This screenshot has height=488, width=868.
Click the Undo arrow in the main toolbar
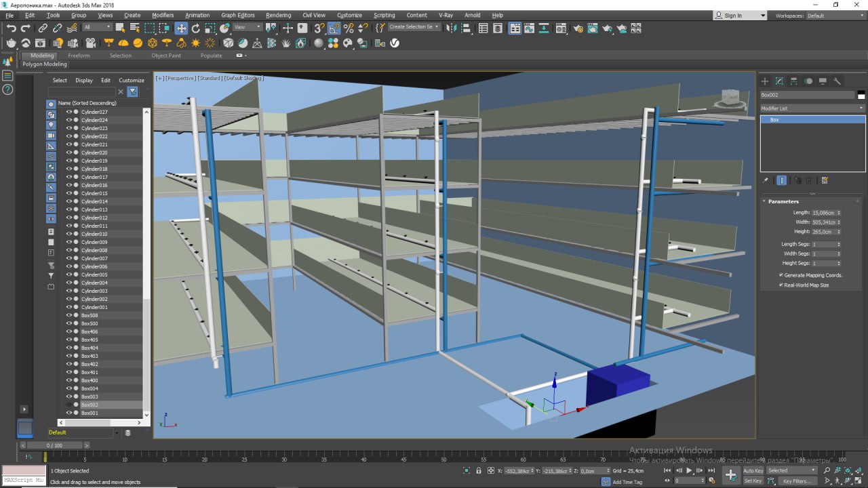[12, 28]
